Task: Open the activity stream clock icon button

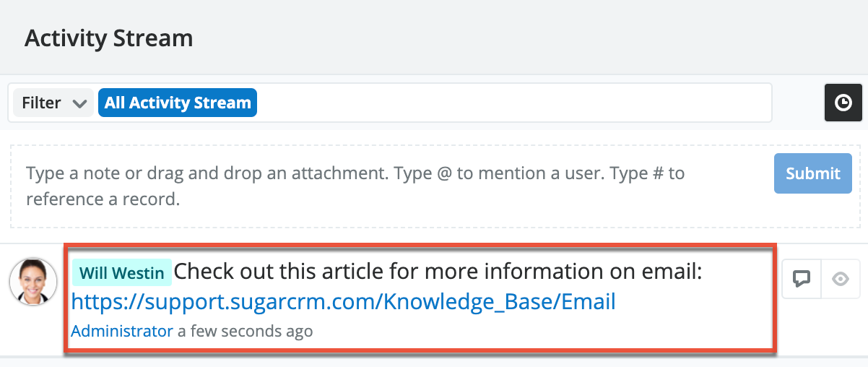Action: pyautogui.click(x=843, y=103)
